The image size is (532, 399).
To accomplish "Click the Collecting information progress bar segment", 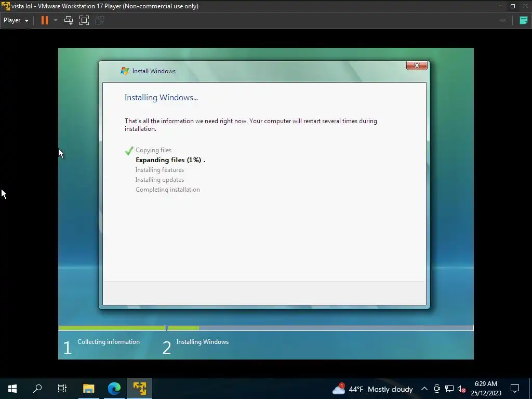I will point(112,328).
